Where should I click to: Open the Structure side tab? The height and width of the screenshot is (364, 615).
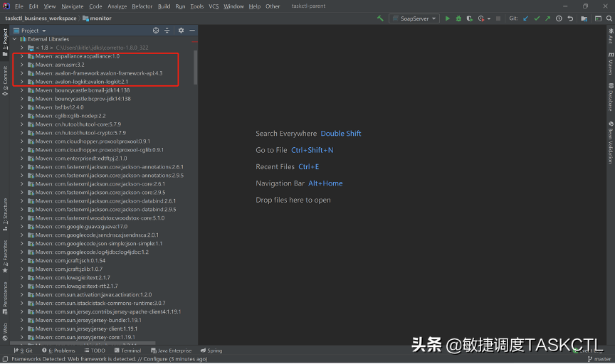(5, 214)
